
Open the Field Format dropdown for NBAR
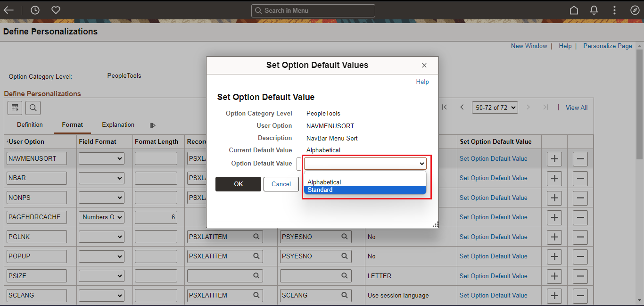click(101, 178)
